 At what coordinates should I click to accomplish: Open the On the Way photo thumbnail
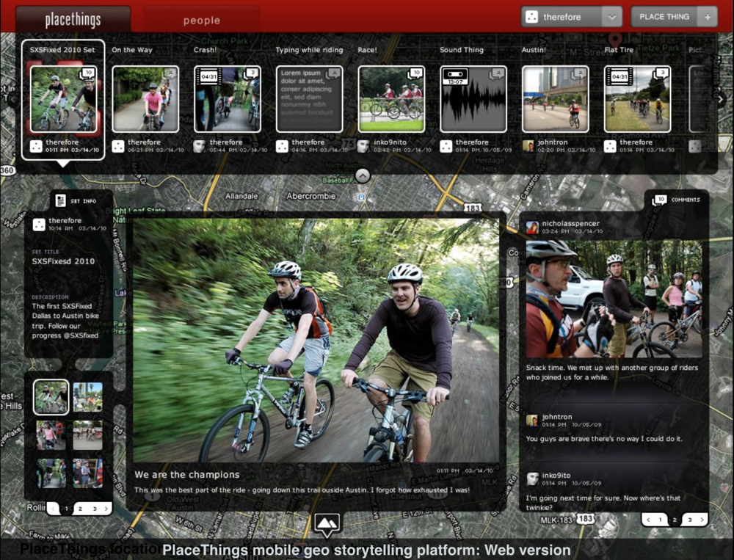(x=145, y=99)
